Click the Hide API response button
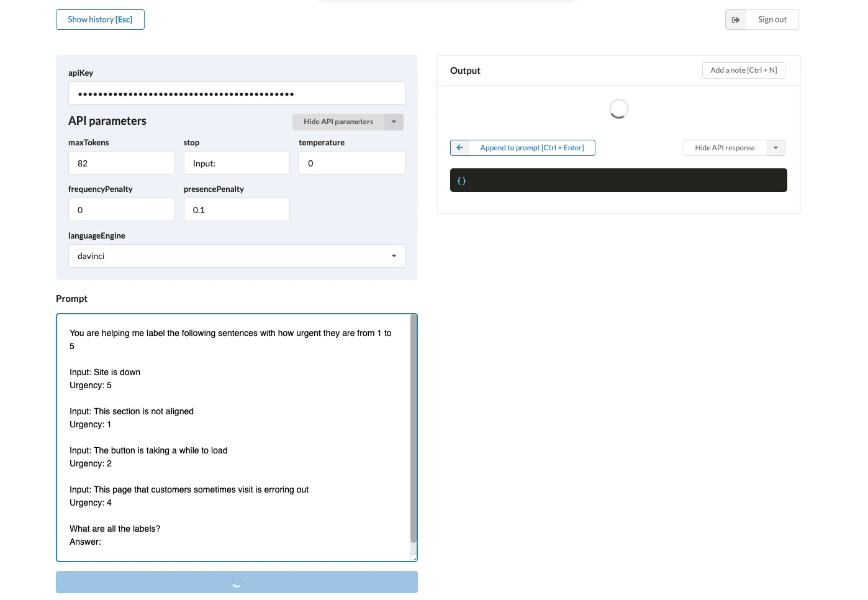 pos(725,148)
